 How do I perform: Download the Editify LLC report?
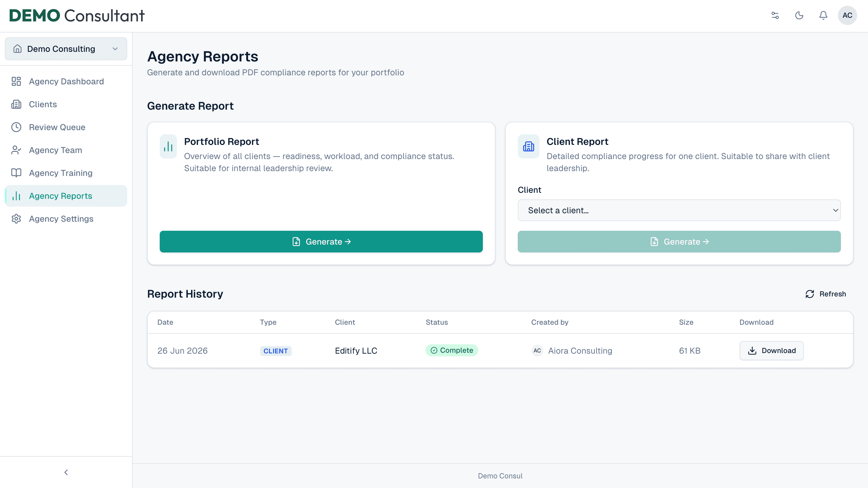(x=771, y=351)
